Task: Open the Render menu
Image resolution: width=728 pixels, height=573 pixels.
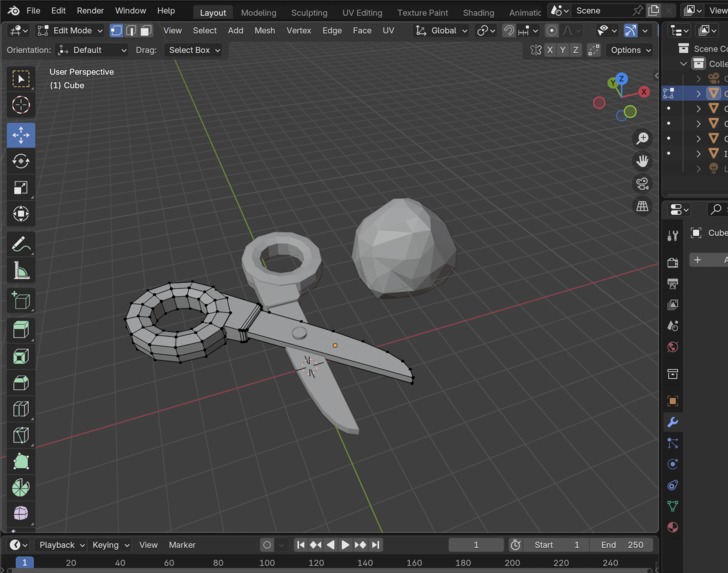Action: [90, 11]
